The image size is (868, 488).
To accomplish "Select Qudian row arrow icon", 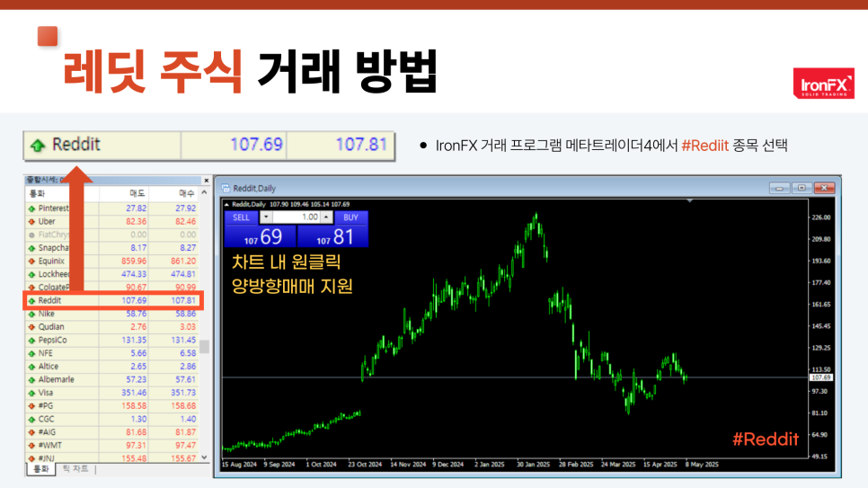I will pyautogui.click(x=31, y=327).
